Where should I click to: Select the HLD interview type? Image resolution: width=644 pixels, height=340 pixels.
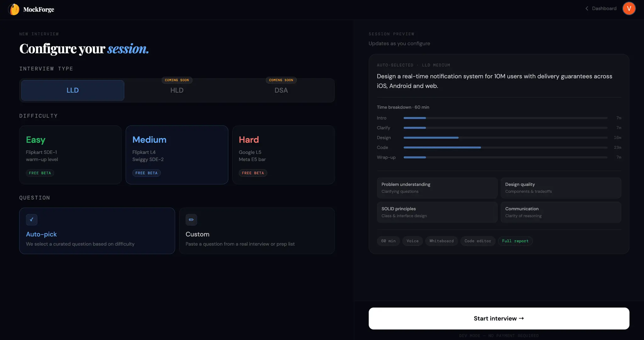click(x=177, y=90)
